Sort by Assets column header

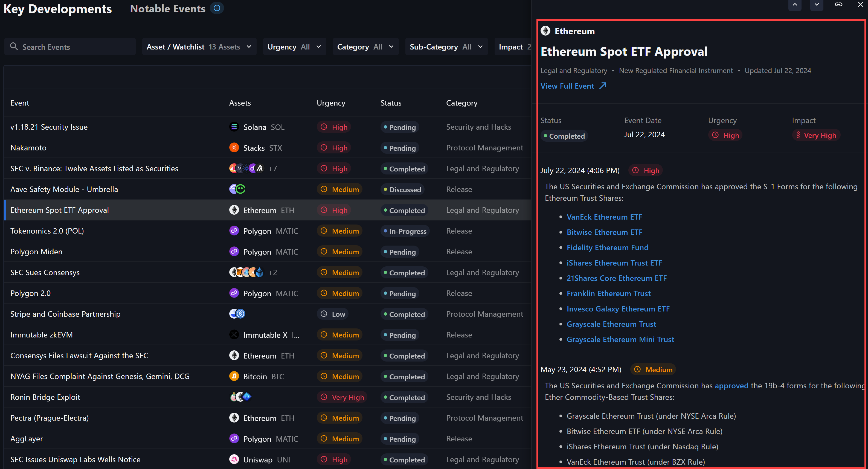tap(240, 103)
